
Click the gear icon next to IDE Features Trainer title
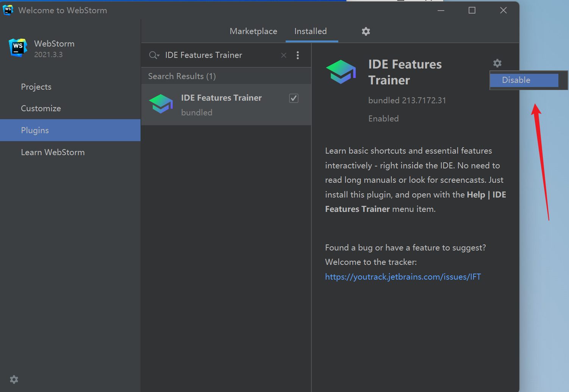coord(497,63)
